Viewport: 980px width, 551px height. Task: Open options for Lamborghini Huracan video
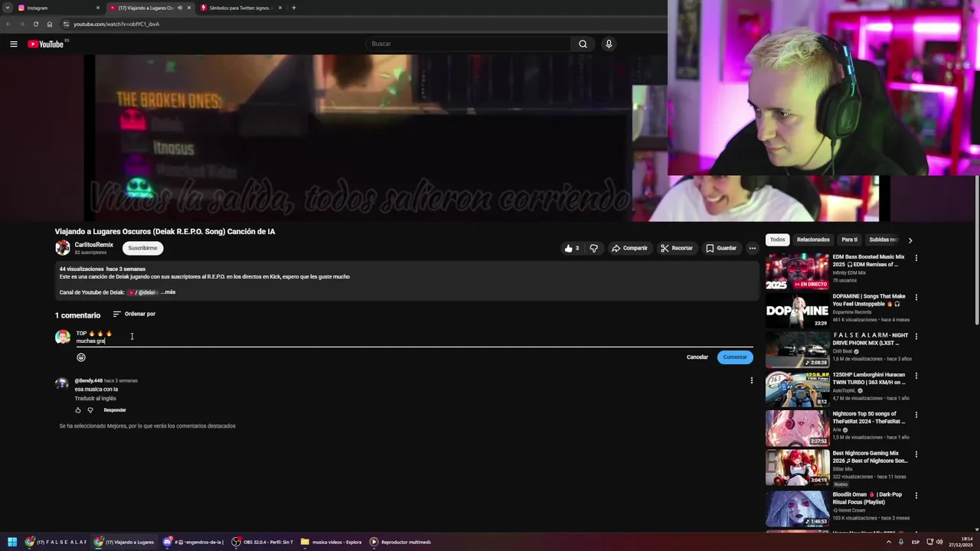coord(916,376)
